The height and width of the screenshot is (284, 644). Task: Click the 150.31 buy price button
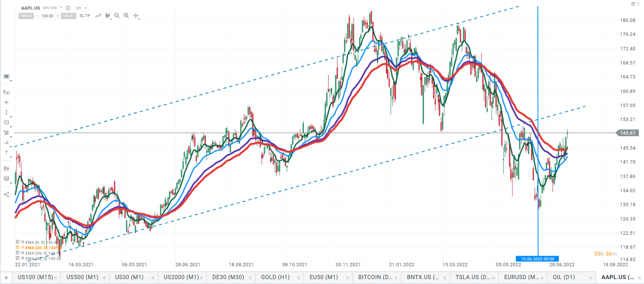click(69, 16)
